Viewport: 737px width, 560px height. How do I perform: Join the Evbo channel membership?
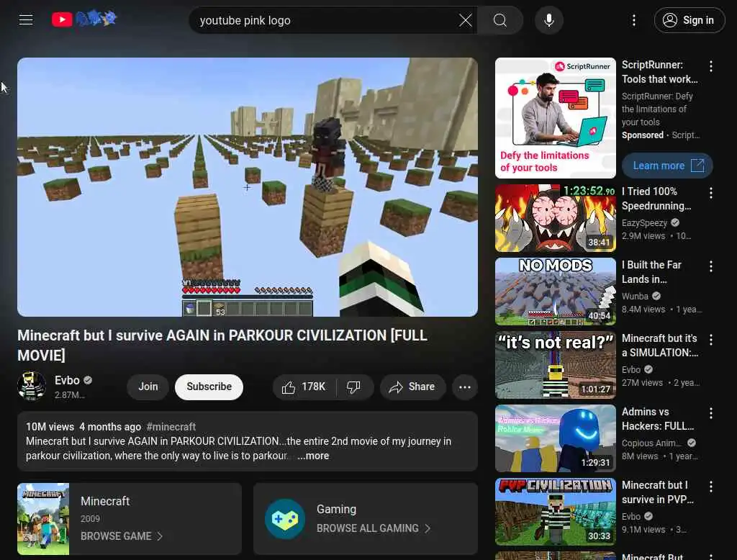(148, 387)
